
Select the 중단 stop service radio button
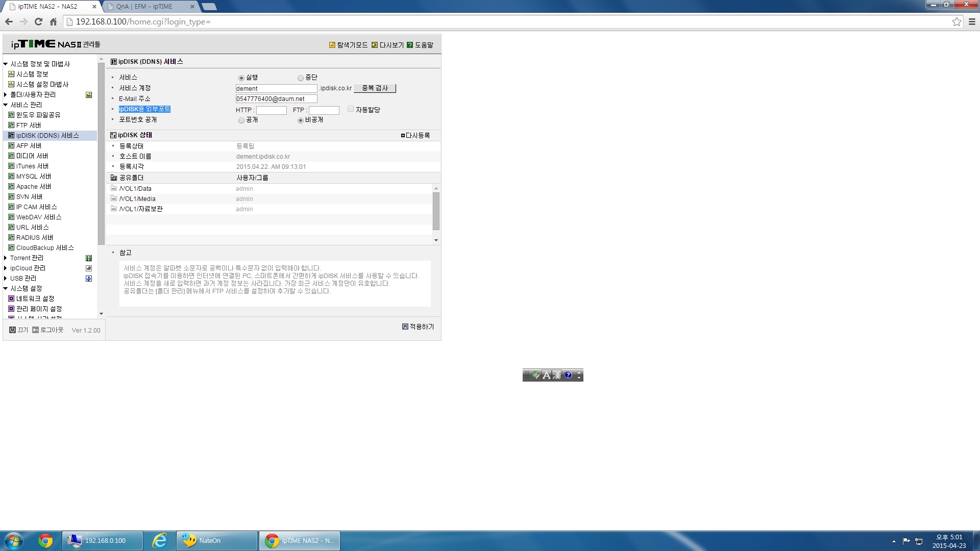[301, 78]
